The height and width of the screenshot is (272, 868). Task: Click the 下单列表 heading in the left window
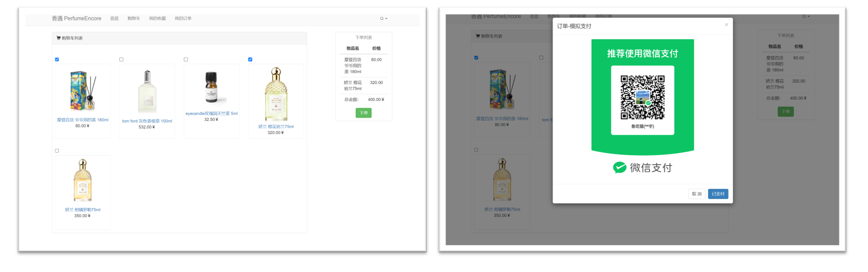pyautogui.click(x=364, y=38)
